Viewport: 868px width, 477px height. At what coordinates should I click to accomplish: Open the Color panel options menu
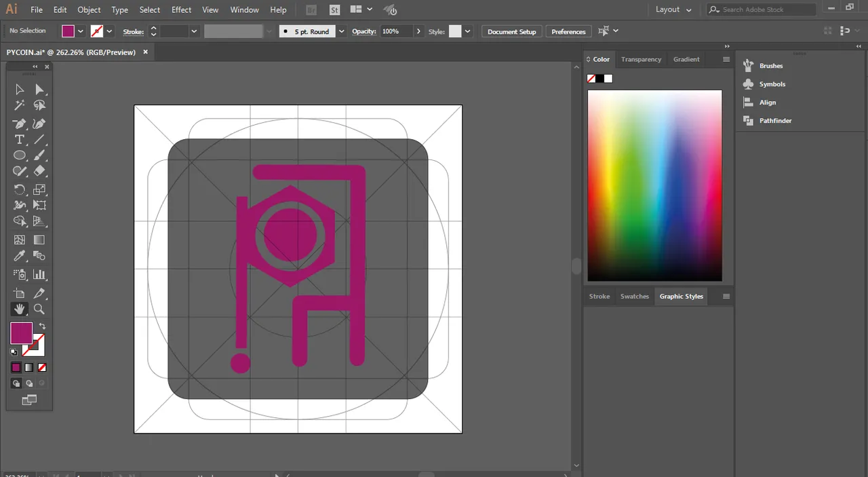[726, 60]
